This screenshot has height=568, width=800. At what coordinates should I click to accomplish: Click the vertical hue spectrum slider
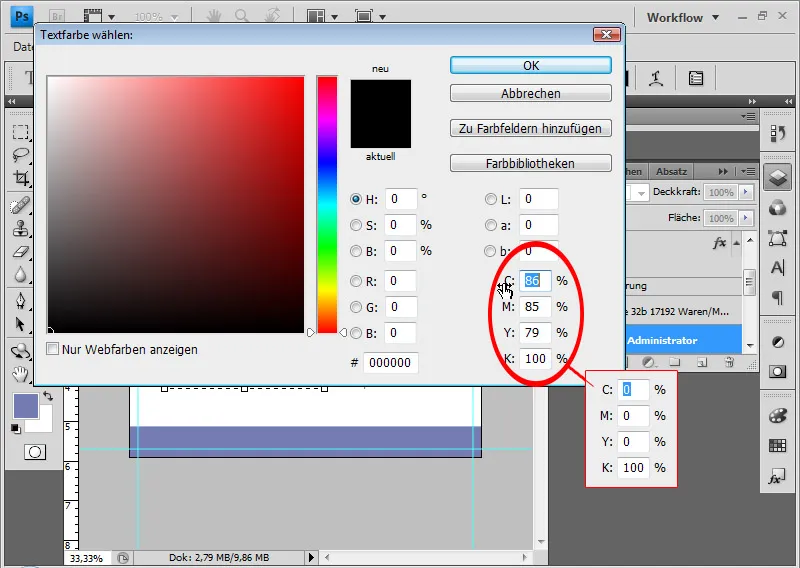click(327, 204)
